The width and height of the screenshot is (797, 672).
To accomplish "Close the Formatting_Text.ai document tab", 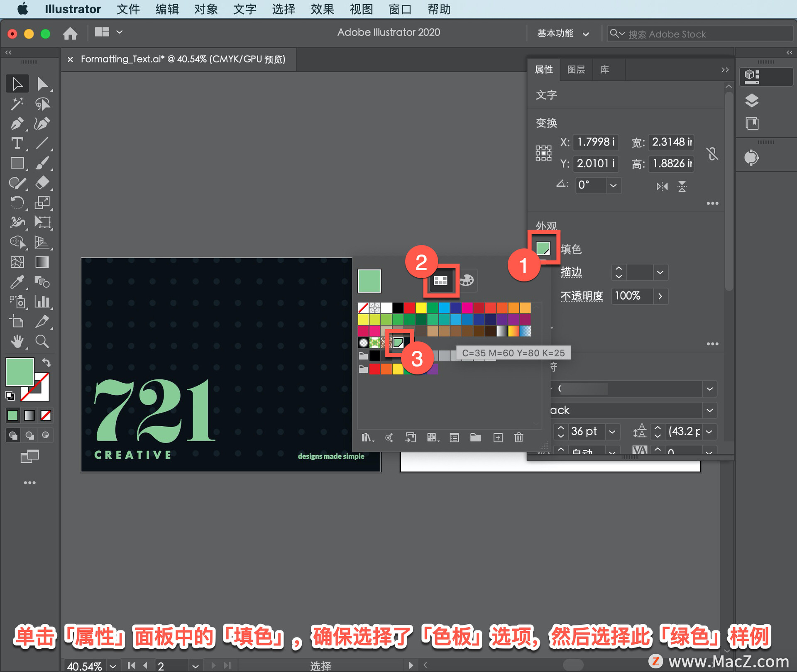I will click(x=70, y=59).
